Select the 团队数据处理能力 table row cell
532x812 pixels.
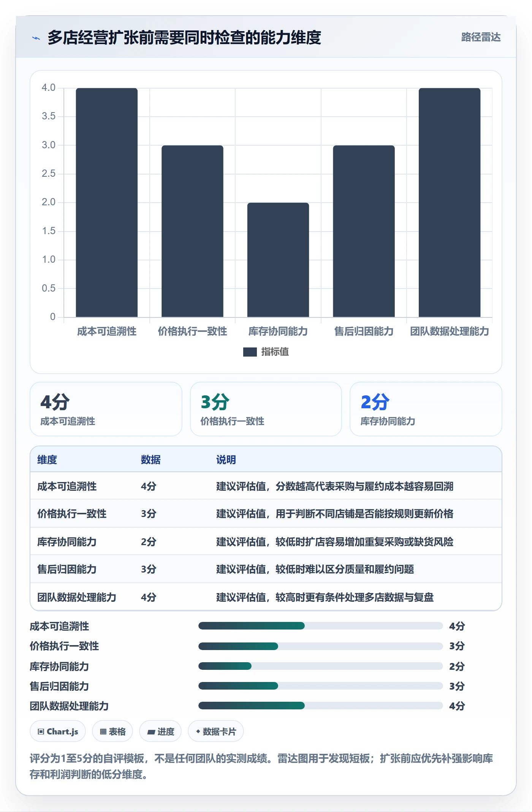[77, 597]
